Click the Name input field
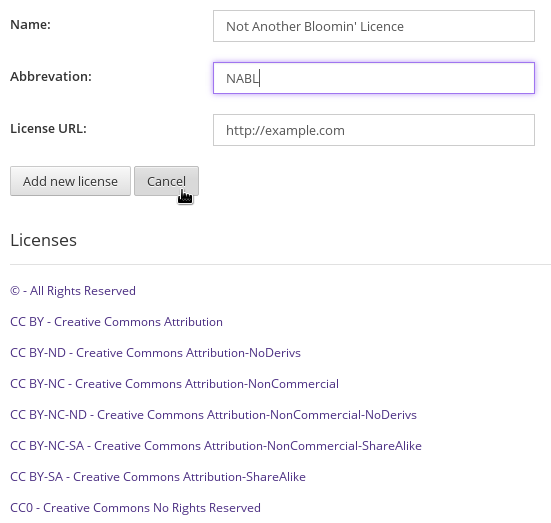This screenshot has width=551, height=523. [374, 26]
